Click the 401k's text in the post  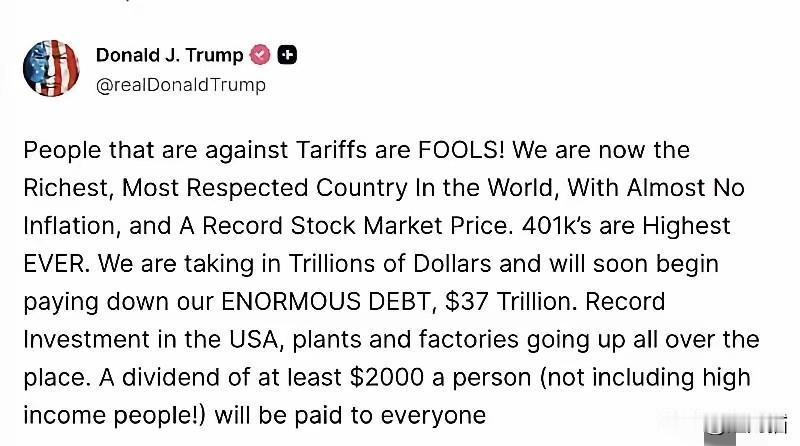[x=557, y=226]
